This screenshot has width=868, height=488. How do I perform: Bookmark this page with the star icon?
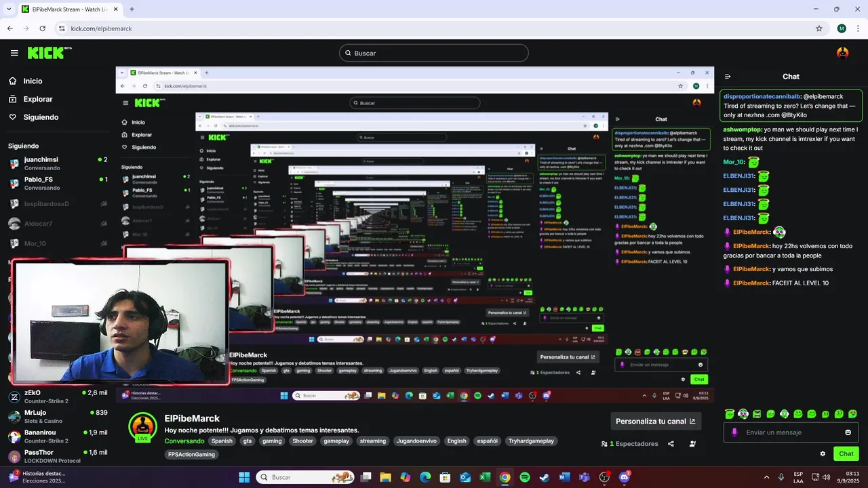coord(819,28)
